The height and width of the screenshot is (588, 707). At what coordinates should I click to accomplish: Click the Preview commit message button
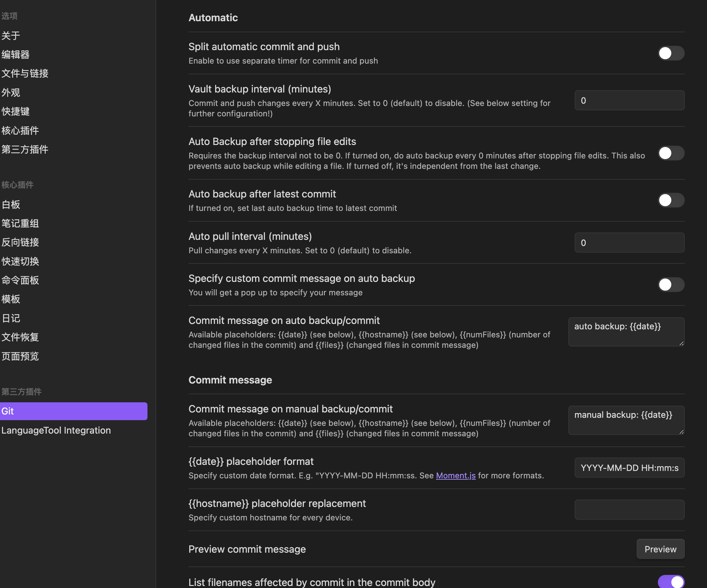[660, 549]
